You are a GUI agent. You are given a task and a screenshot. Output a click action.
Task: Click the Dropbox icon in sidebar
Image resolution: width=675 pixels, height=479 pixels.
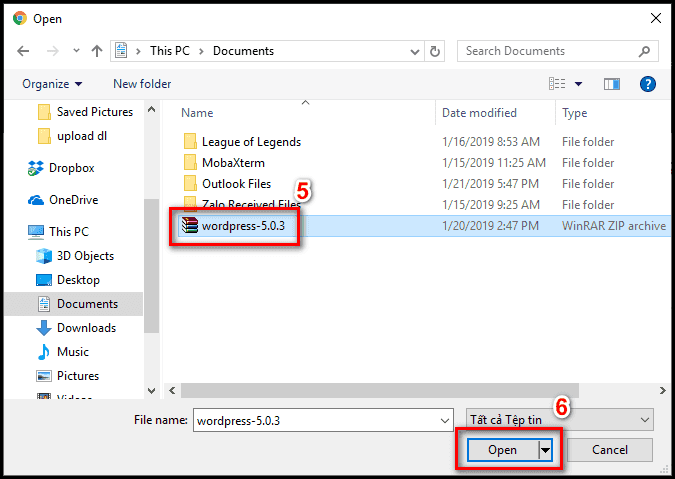(x=35, y=168)
